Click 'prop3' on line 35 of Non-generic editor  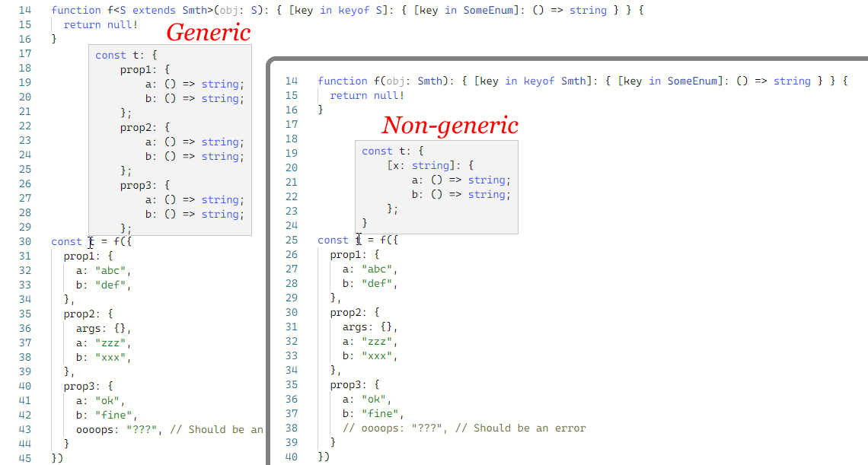[x=346, y=384]
